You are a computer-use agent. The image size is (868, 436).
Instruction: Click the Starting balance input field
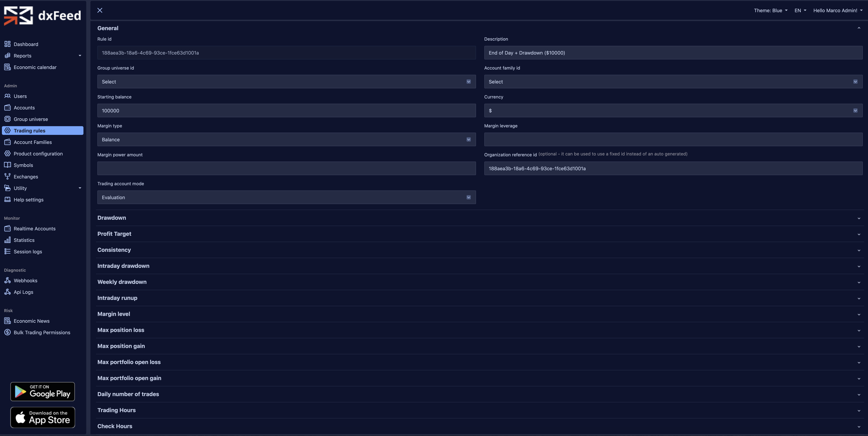click(x=286, y=110)
